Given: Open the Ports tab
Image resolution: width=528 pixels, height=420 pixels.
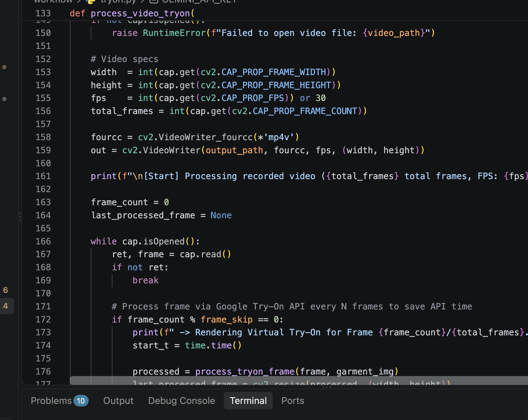Looking at the screenshot, I should click(x=293, y=401).
